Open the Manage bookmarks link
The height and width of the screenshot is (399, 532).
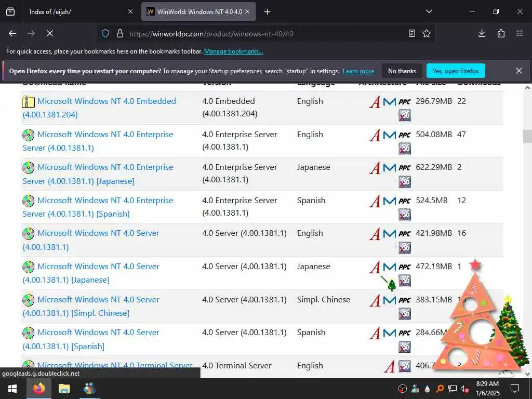pos(233,51)
